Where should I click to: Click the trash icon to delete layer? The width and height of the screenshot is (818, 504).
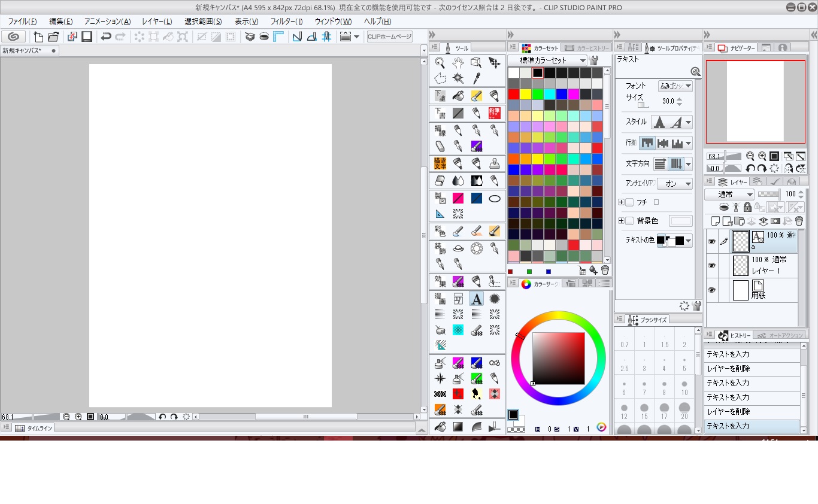798,221
